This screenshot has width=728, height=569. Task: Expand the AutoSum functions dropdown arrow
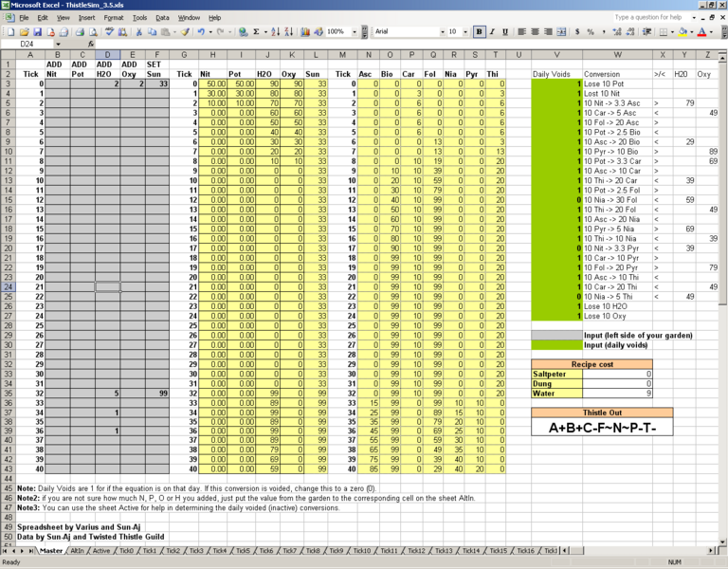point(265,31)
